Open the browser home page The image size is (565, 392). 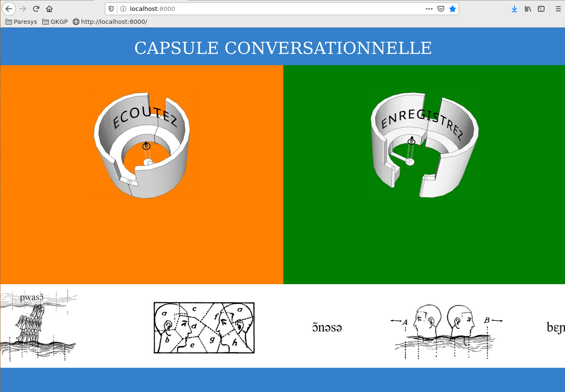tap(49, 9)
